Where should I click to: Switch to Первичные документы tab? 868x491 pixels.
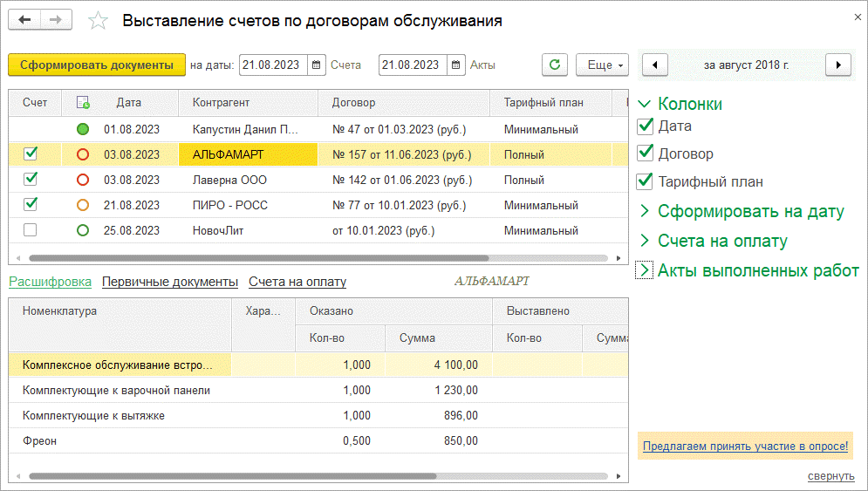tap(169, 282)
